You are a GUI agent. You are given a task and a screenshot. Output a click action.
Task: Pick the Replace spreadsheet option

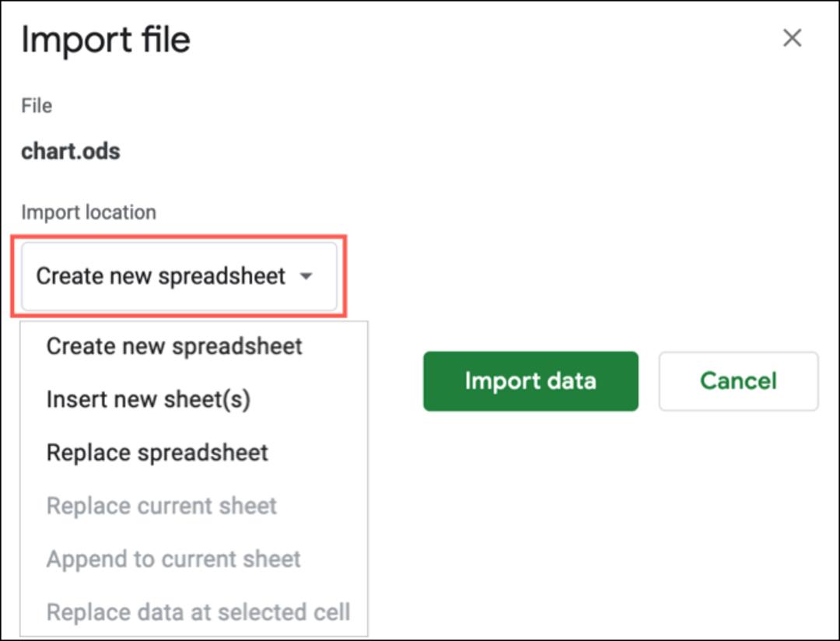[x=157, y=452]
